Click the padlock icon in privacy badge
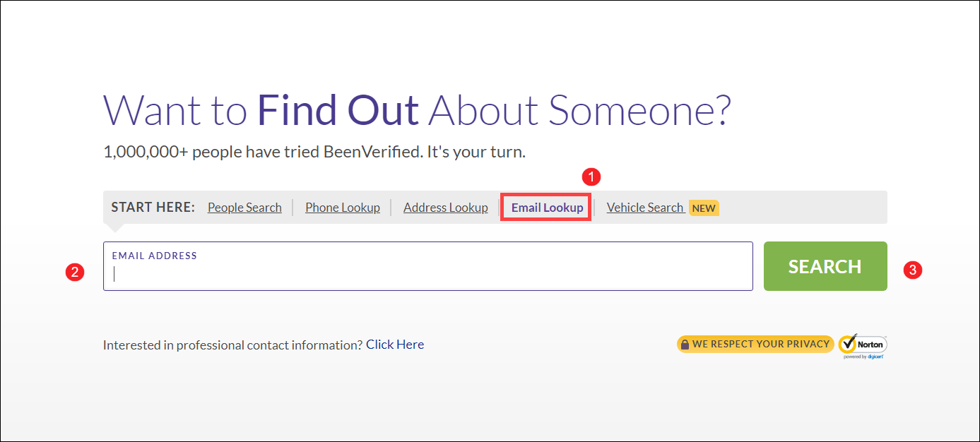980x442 pixels. pos(685,345)
